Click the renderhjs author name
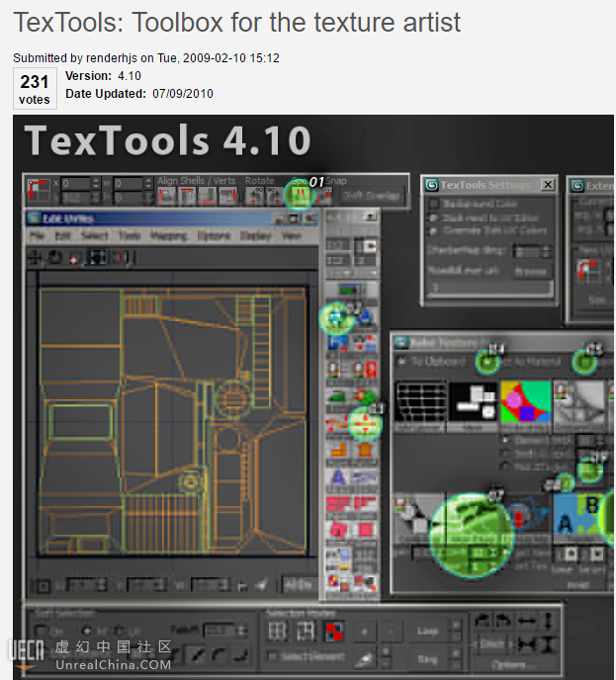The image size is (616, 680). coord(112,58)
